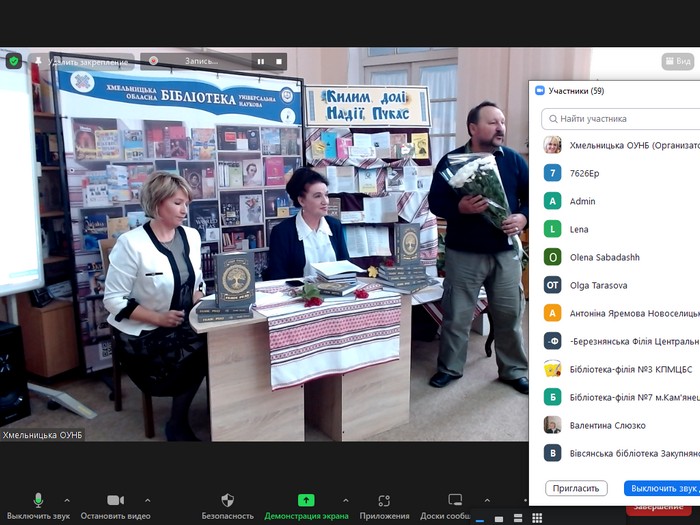Select participant 'Хмельницька ОУНБ (Организатор)' avatar
Image resolution: width=700 pixels, height=525 pixels.
tap(552, 145)
